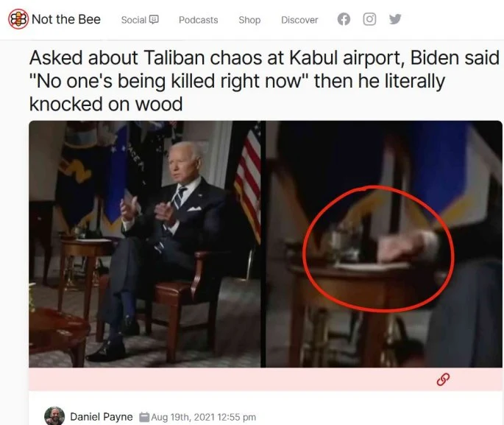Open the Discover menu
Image resolution: width=504 pixels, height=425 pixels.
coord(299,20)
